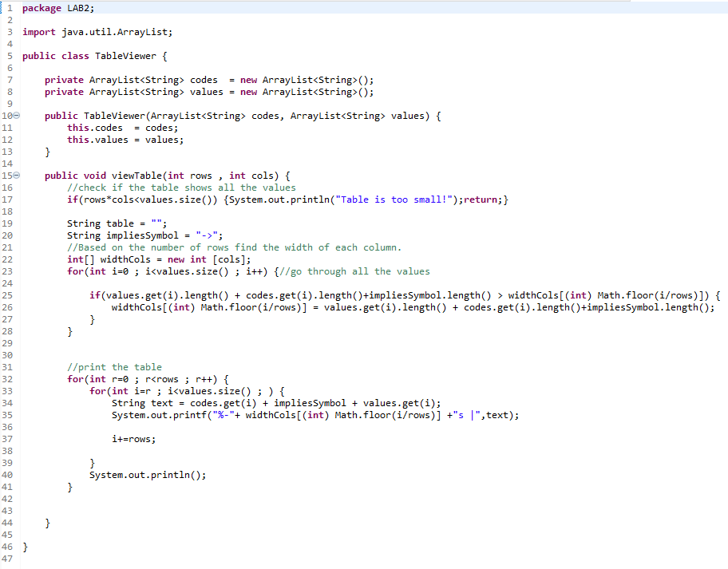
Task: Collapse the TableViewer constructor at line 10
Action: click(x=17, y=116)
